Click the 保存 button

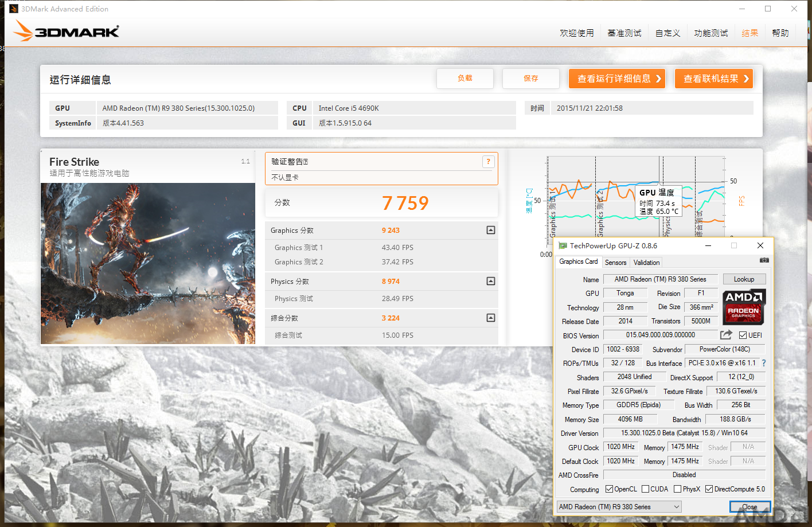(x=531, y=79)
